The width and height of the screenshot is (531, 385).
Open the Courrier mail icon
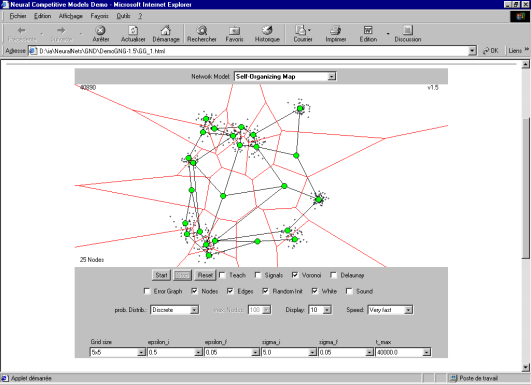(x=301, y=31)
